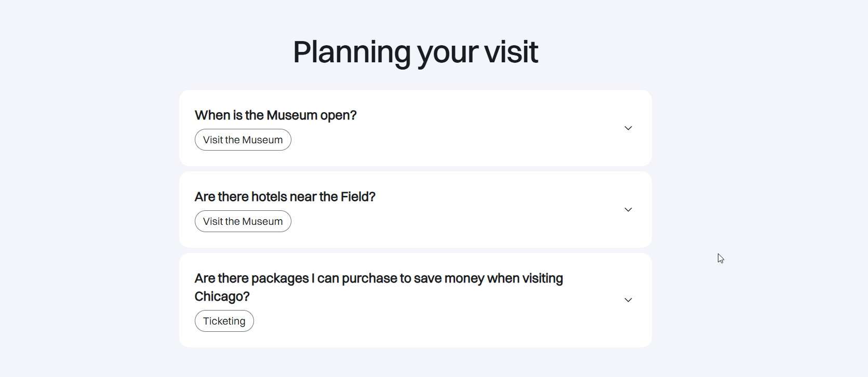Click "Visit the Museum" tag under hotels question
This screenshot has width=868, height=377.
pos(243,222)
